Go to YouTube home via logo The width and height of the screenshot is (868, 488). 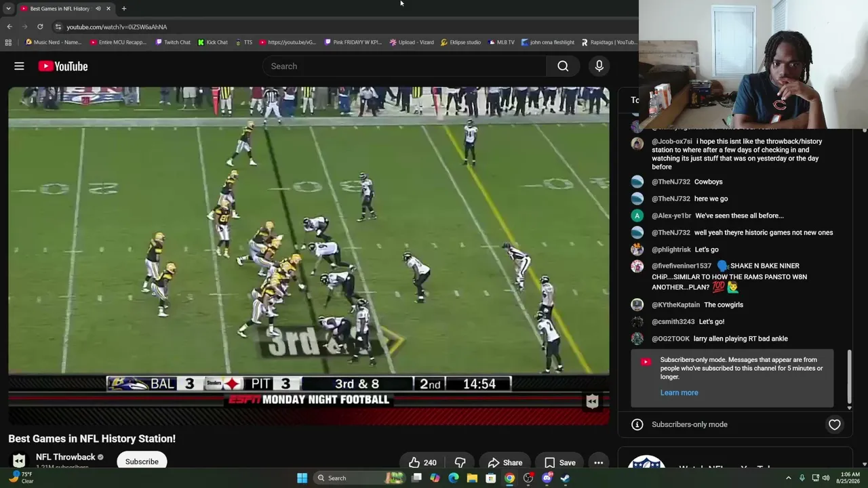pyautogui.click(x=63, y=66)
